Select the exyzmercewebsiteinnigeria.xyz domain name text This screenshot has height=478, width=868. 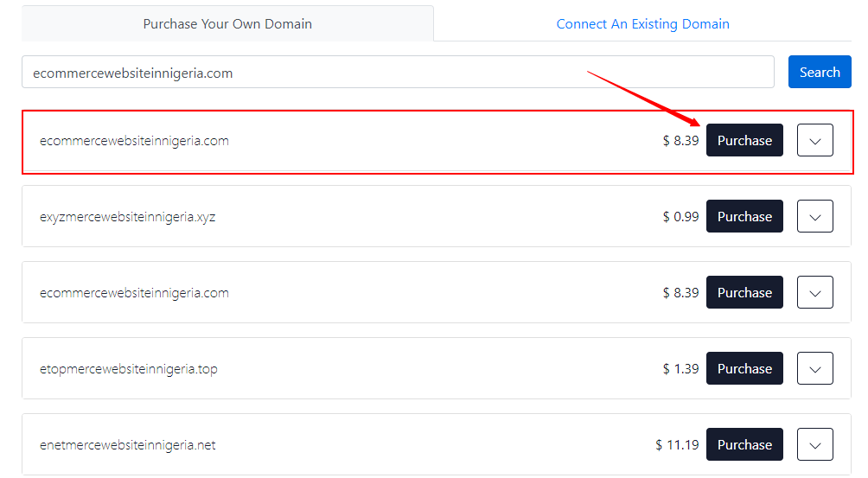tap(127, 217)
